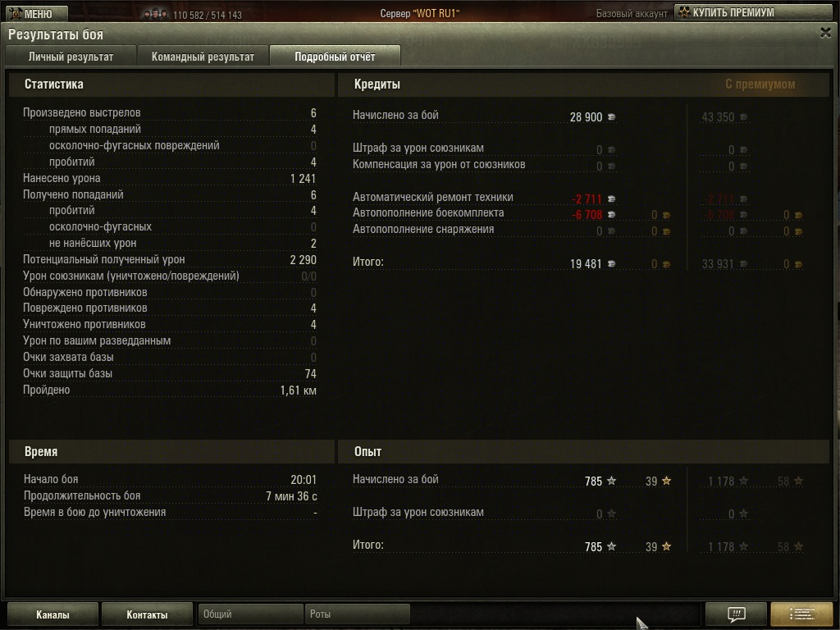
Task: Click the Автоматический ремонт техники label
Action: click(433, 197)
